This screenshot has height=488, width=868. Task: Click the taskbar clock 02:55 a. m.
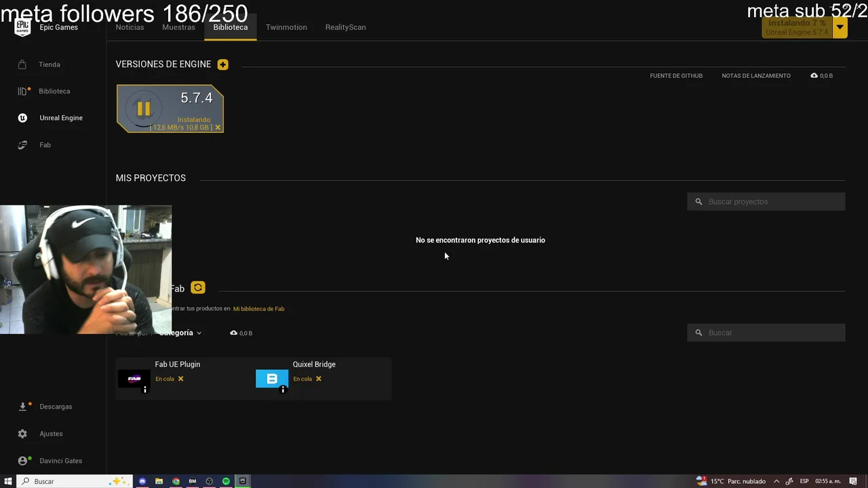point(828,481)
